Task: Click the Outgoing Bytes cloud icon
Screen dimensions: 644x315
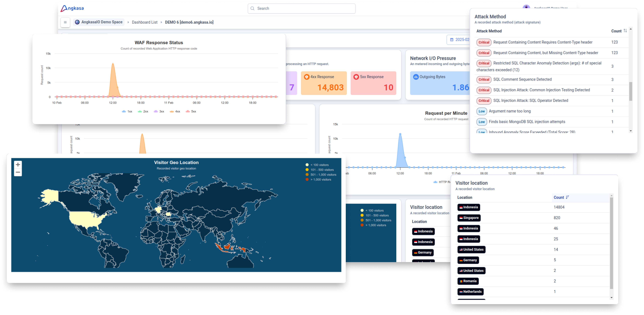Action: (416, 77)
